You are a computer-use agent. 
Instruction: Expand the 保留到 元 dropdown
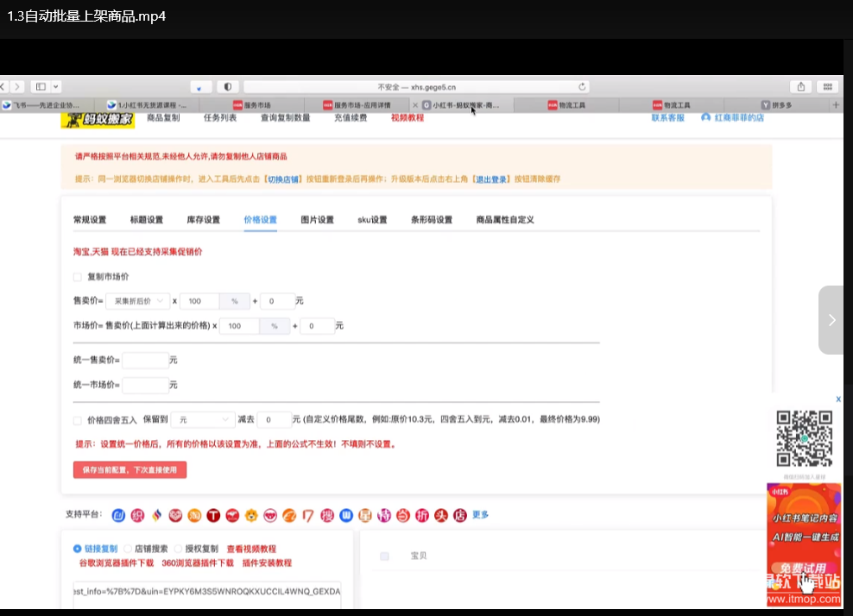[x=201, y=420]
